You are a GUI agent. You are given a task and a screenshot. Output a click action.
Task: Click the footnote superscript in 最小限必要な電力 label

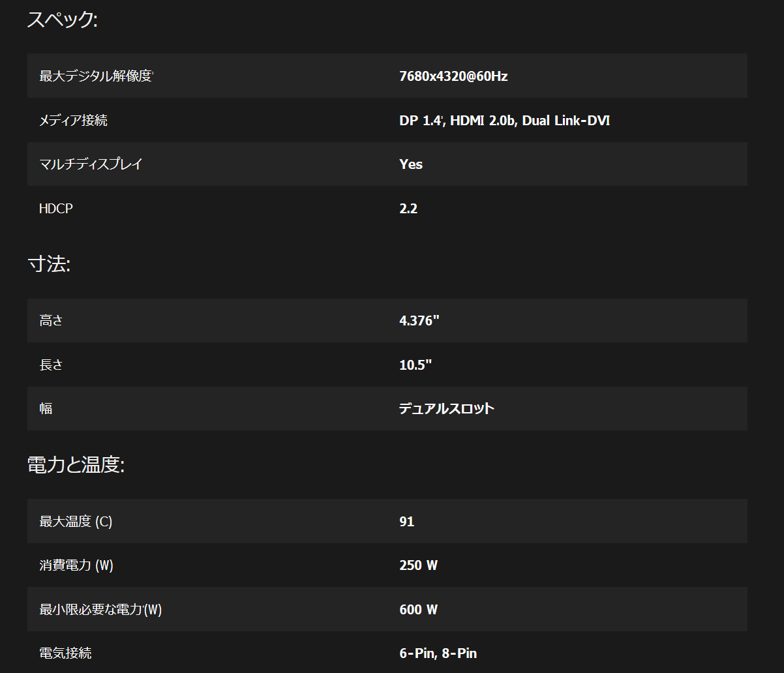pyautogui.click(x=143, y=606)
